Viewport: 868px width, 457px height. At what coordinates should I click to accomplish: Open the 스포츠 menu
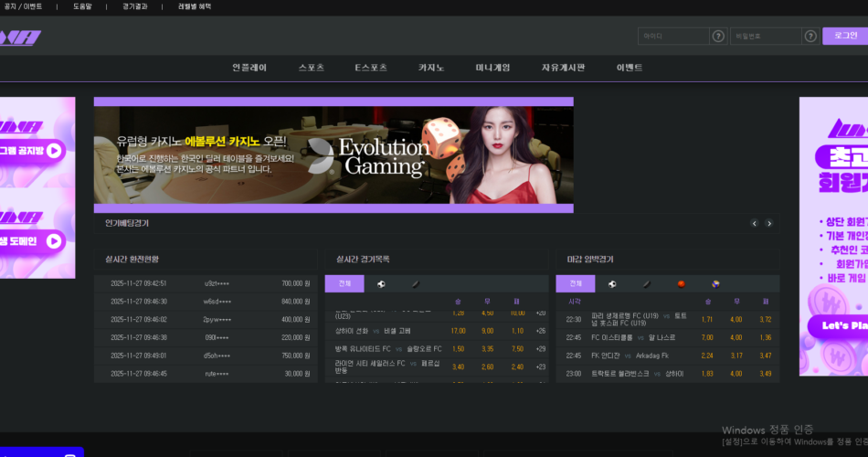click(x=311, y=68)
